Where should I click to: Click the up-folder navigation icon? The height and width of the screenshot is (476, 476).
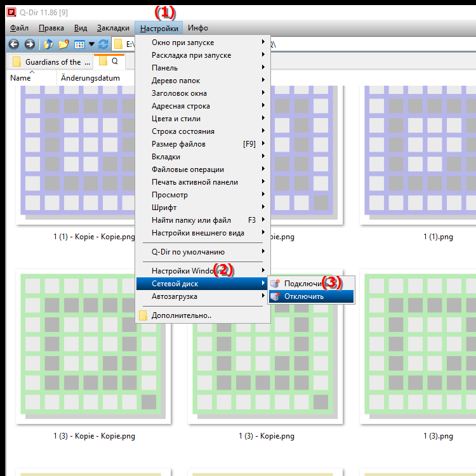click(x=48, y=44)
